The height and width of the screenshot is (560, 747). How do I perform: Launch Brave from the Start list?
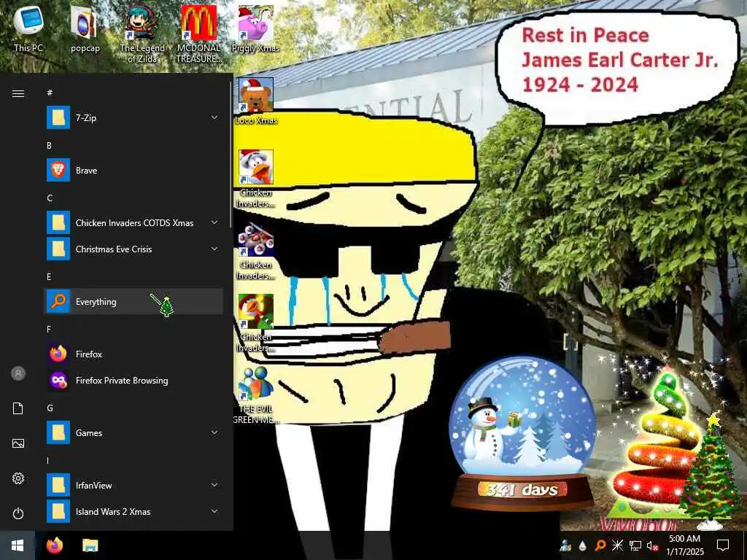(x=133, y=170)
